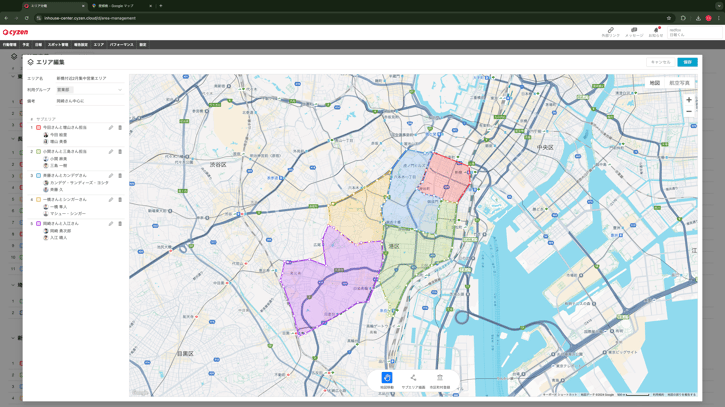Edit sub-area 3 with pencil icon
This screenshot has width=725, height=407.
click(111, 176)
